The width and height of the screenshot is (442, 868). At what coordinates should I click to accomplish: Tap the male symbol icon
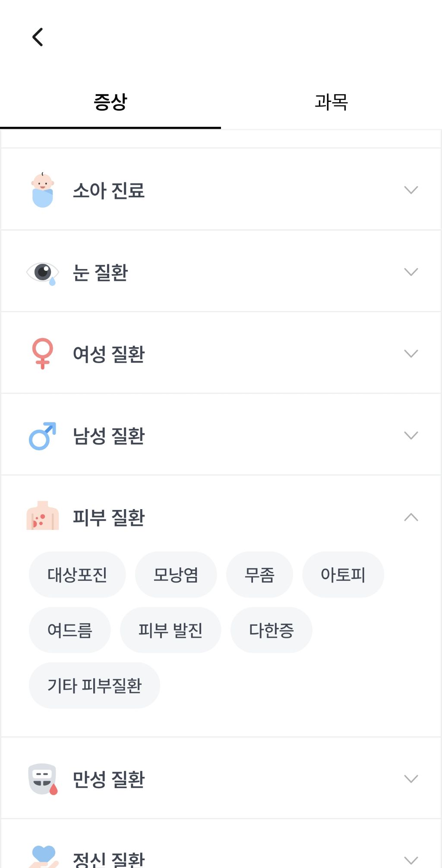(42, 436)
